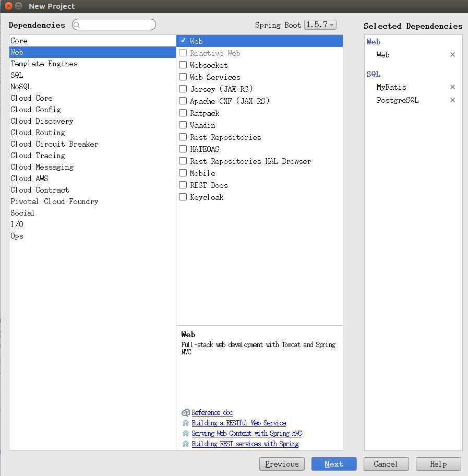This screenshot has width=468, height=476.
Task: Open the Cloud Circuit Breaker category
Action: point(92,144)
